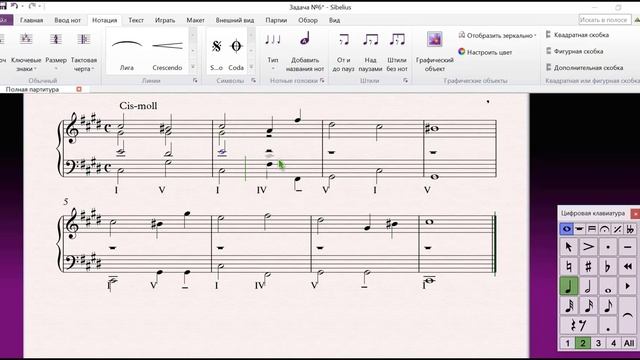Close the Полная партитура document tab
The height and width of the screenshot is (360, 640).
click(79, 89)
